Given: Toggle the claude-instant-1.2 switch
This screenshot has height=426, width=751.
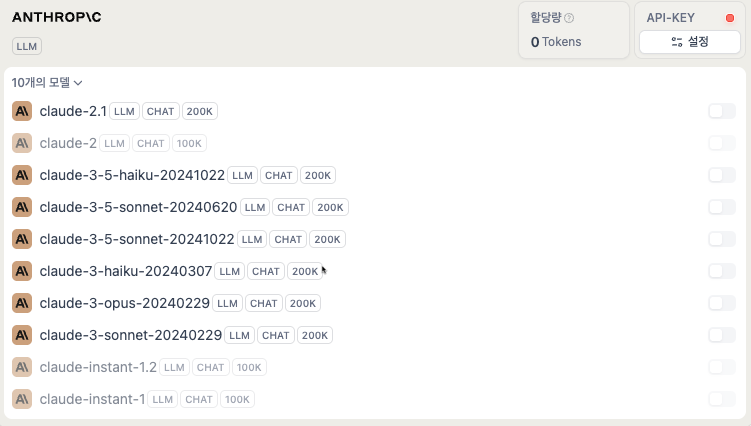Looking at the screenshot, I should (722, 367).
